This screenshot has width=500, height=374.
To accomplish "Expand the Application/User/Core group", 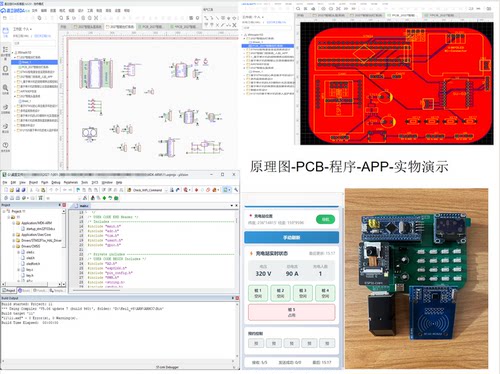I will pos(14,235).
